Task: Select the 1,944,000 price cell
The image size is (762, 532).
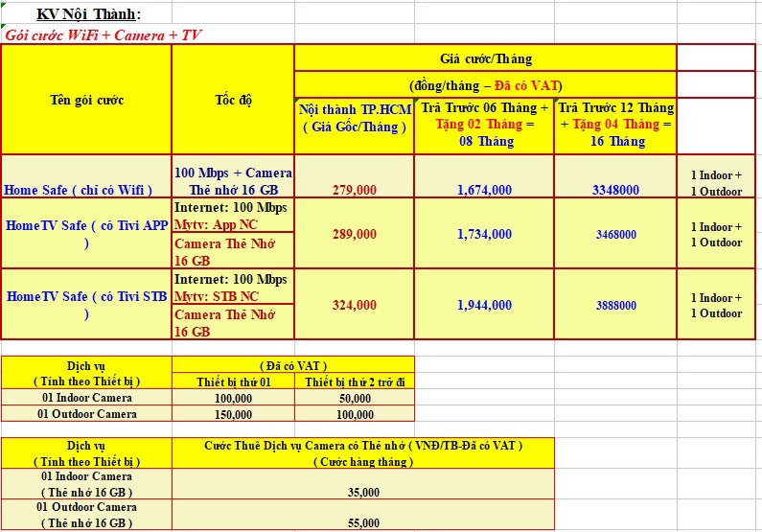Action: pyautogui.click(x=484, y=304)
